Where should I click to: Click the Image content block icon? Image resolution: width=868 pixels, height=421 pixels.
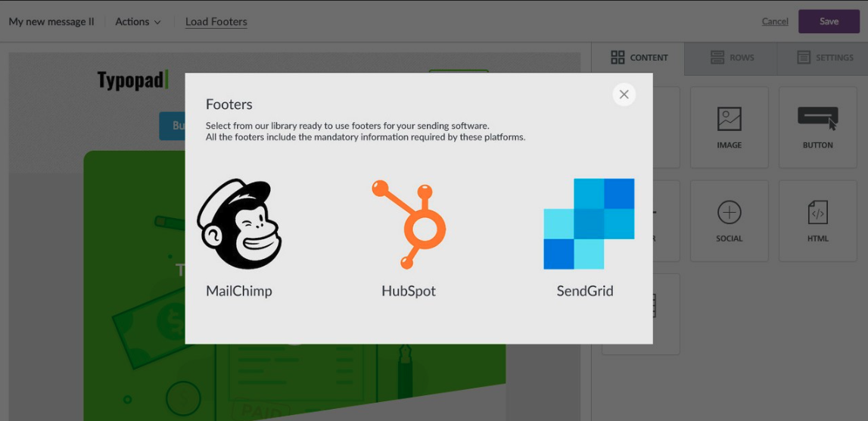729,120
